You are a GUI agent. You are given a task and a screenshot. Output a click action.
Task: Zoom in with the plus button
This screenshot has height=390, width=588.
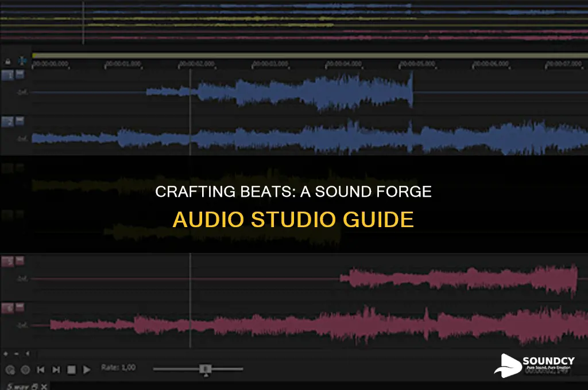click(x=6, y=353)
